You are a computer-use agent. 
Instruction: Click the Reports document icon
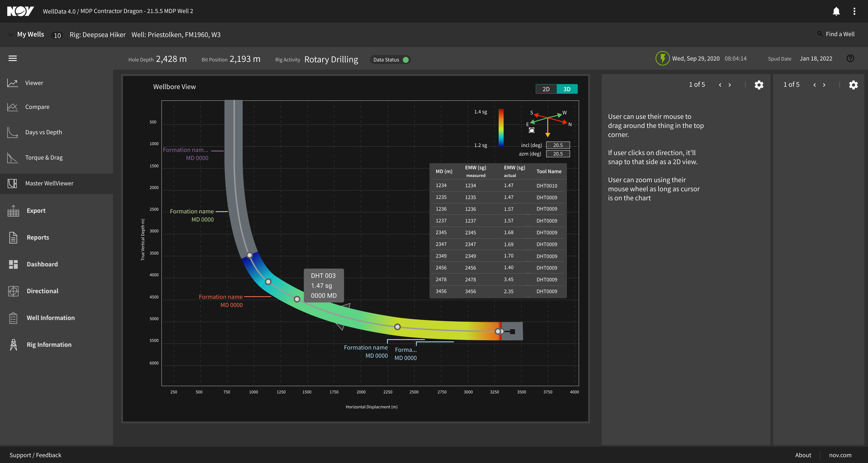(13, 238)
